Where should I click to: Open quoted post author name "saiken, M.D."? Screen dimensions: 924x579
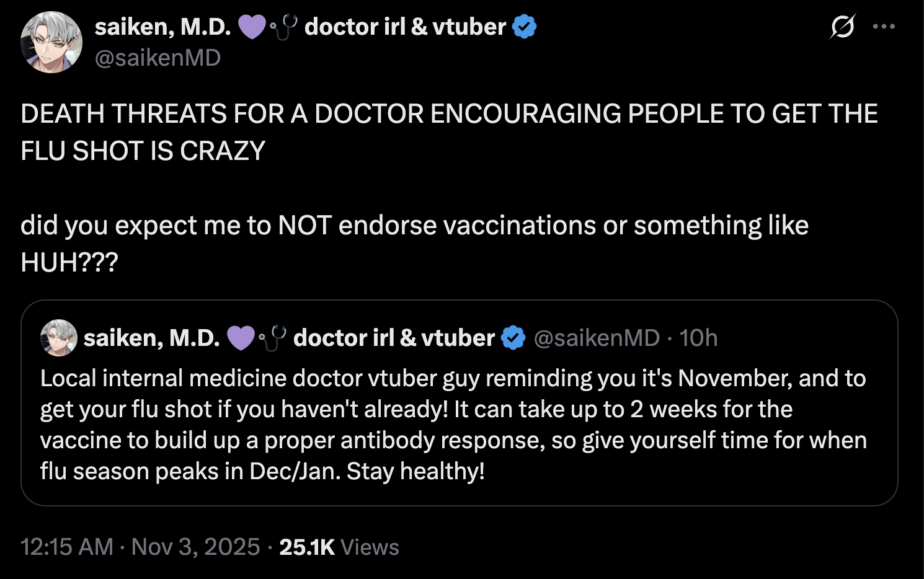152,338
